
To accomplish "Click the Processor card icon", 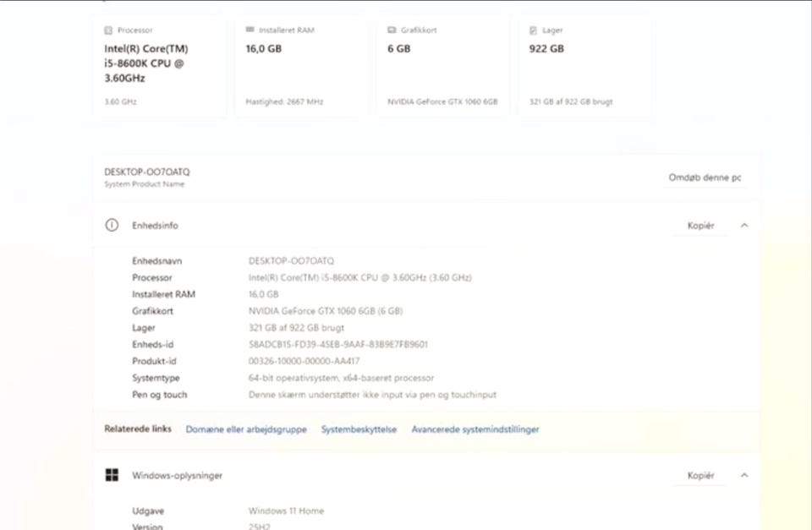I will [x=108, y=30].
